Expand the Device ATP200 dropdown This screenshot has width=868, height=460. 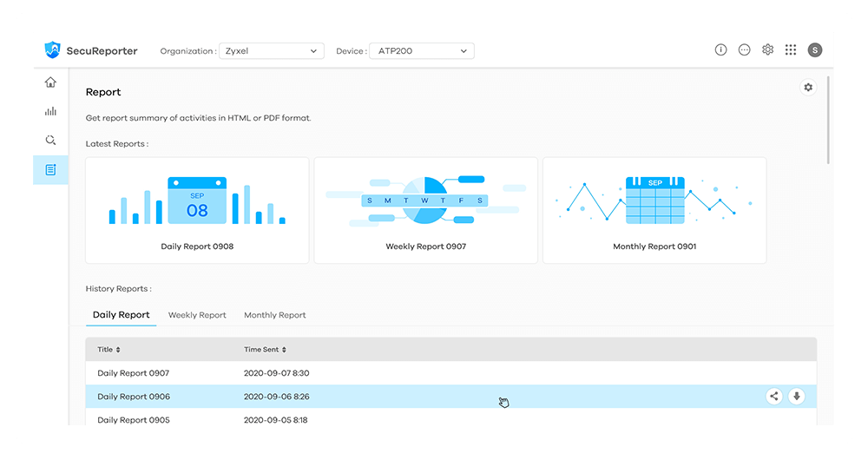421,51
